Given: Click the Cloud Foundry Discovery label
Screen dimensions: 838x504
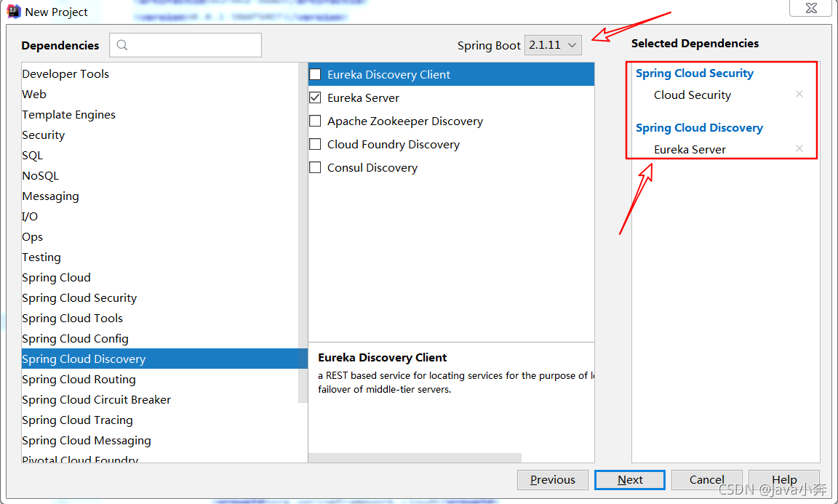Looking at the screenshot, I should (x=393, y=144).
